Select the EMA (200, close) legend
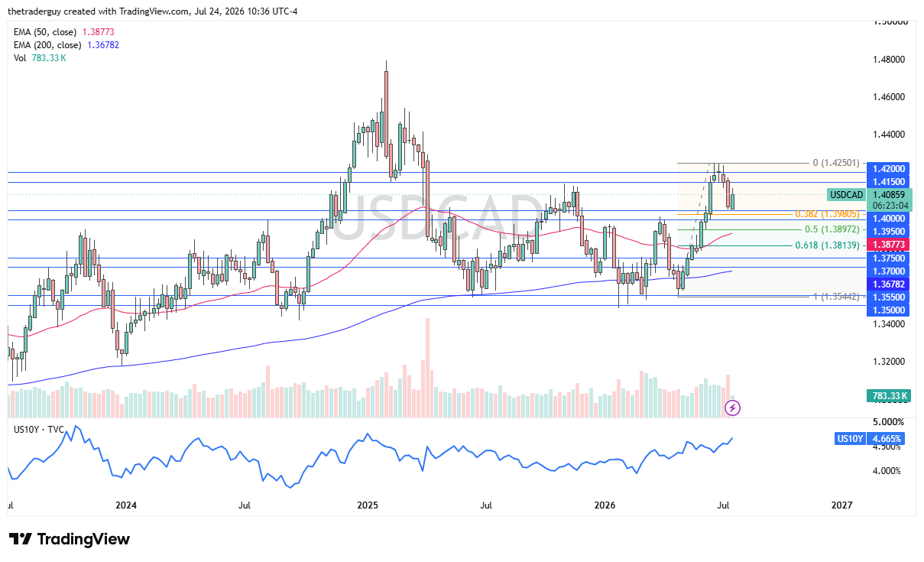This screenshot has height=562, width=924. pos(66,45)
